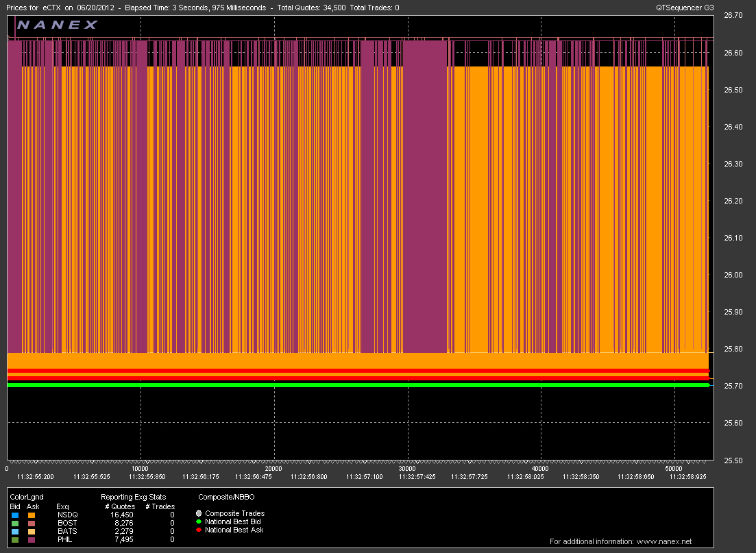Viewport: 756px width, 553px height.
Task: Click the wide solid purple band near 30000
Action: [x=425, y=197]
